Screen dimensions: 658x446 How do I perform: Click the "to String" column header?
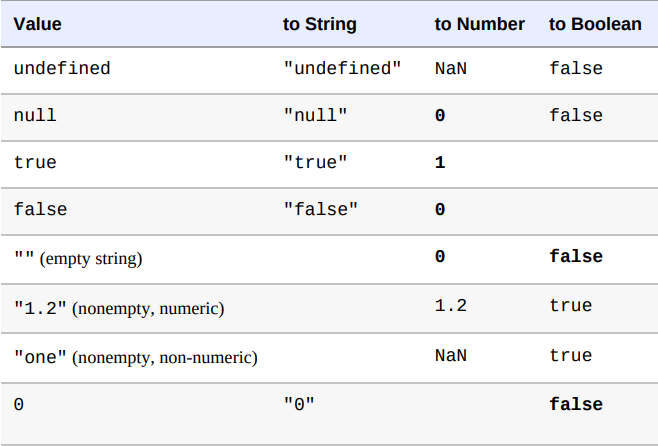[x=319, y=24]
